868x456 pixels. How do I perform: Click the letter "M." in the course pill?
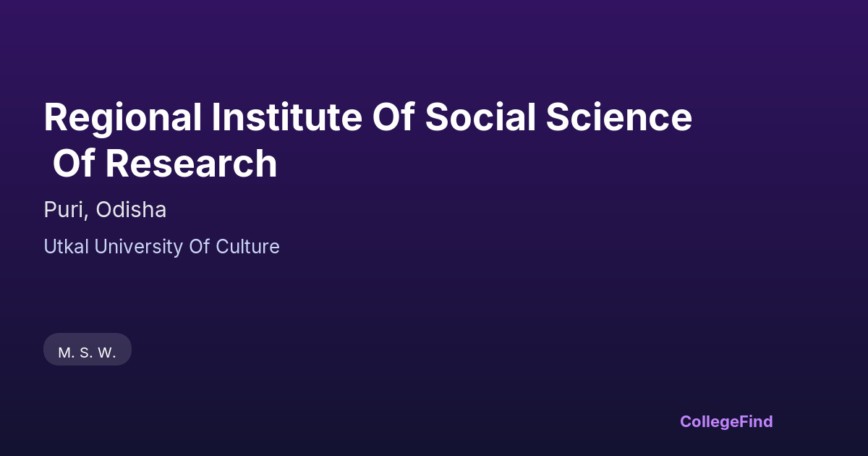pyautogui.click(x=67, y=352)
